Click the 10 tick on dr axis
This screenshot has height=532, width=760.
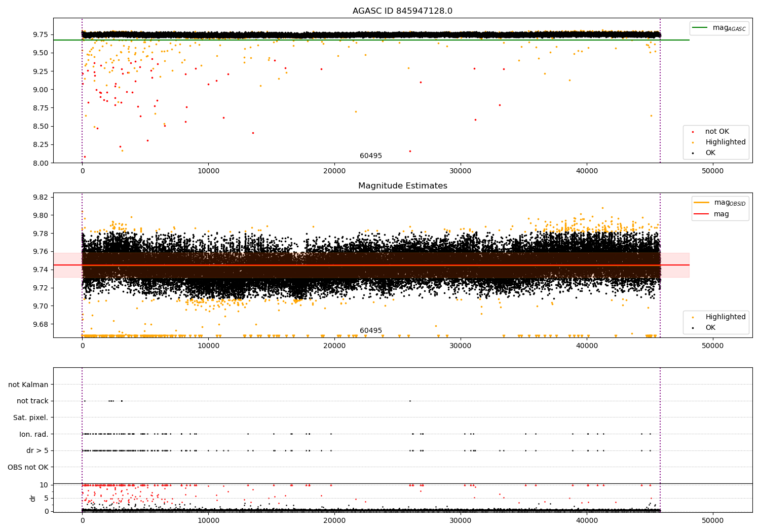point(44,485)
